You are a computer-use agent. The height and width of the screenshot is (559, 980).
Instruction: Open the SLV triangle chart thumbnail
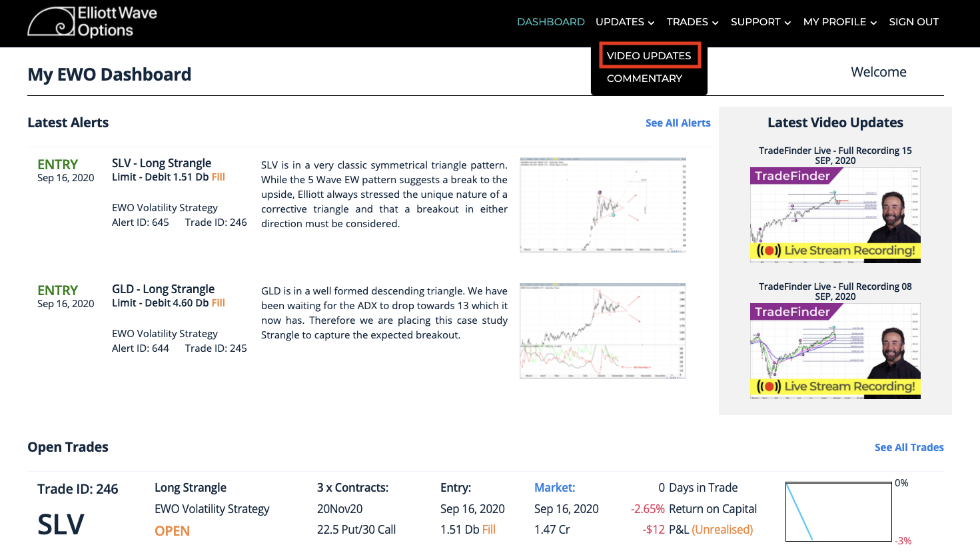click(603, 205)
